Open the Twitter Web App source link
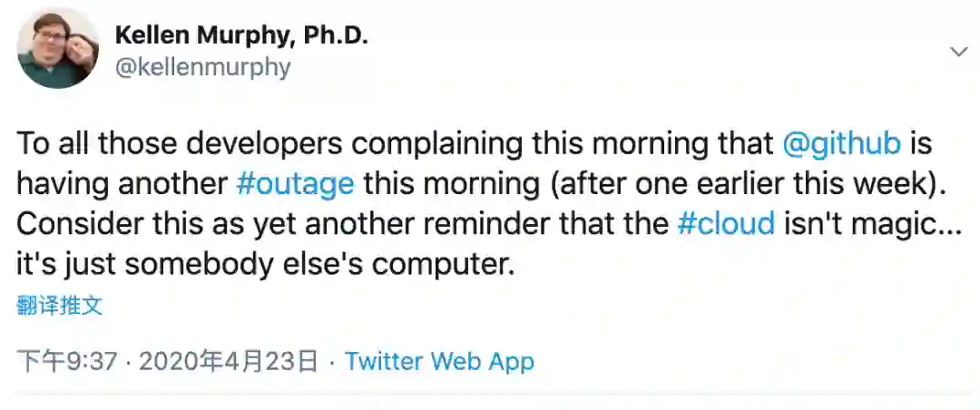Screen dimensions: 980x410 click(x=439, y=362)
